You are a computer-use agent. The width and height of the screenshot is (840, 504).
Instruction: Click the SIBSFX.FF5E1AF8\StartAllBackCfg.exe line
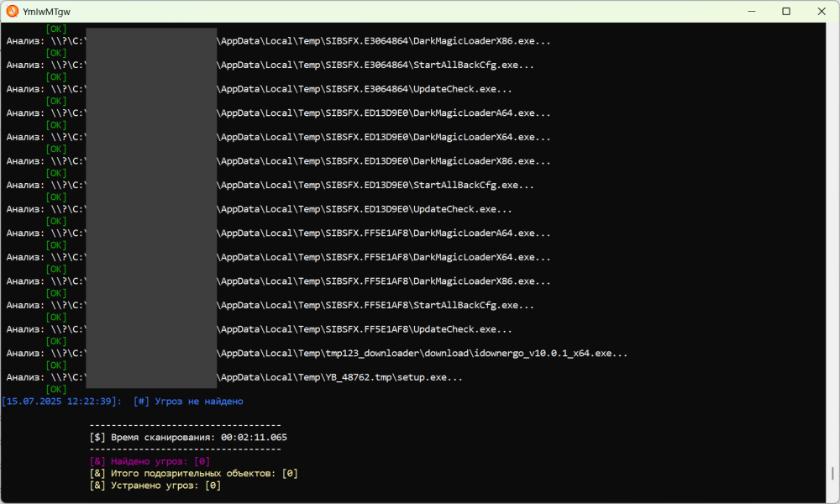270,305
